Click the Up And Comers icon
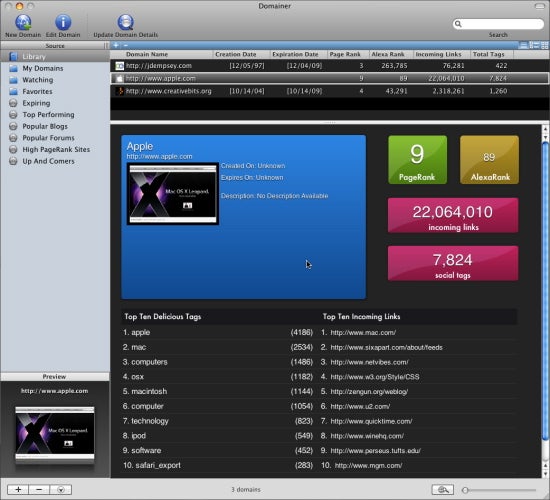Screen dimensions: 550x500 tap(13, 161)
